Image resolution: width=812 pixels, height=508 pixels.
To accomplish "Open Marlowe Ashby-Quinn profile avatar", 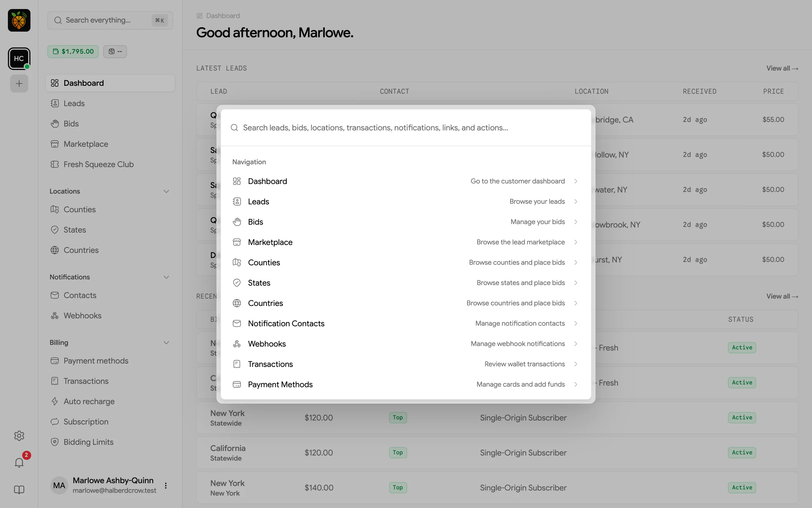I will 59,485.
